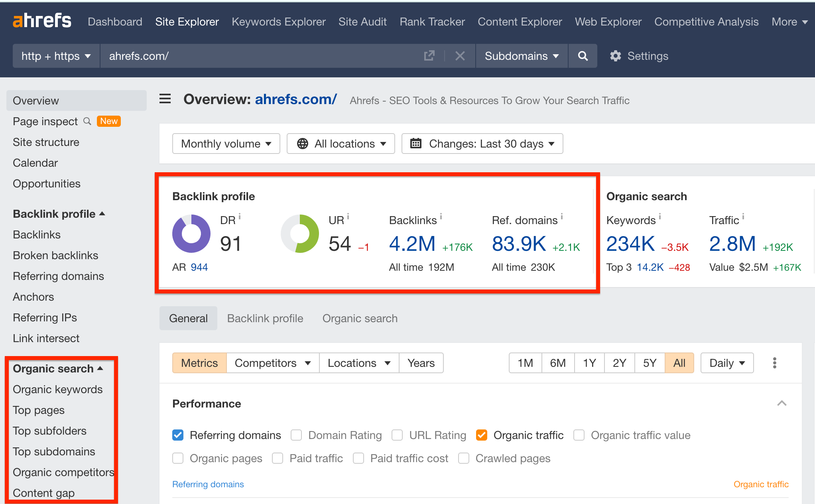Screen dimensions: 815x504
Task: Open the Competitors dropdown
Action: [273, 363]
